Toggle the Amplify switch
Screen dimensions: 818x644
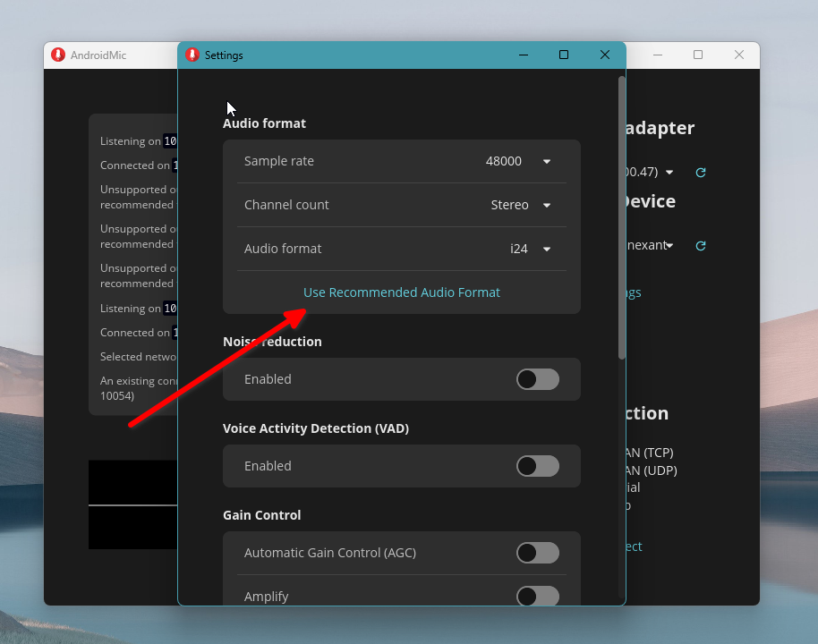tap(537, 596)
